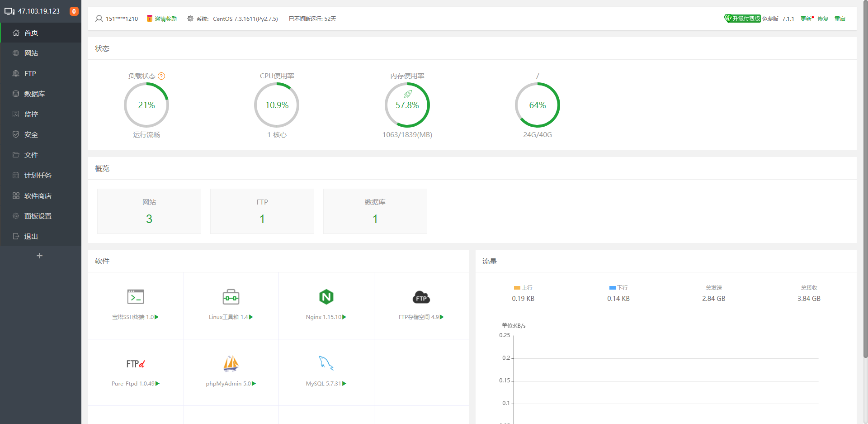Click the diamond icon on 升级付费版
The height and width of the screenshot is (424, 868).
click(x=728, y=19)
